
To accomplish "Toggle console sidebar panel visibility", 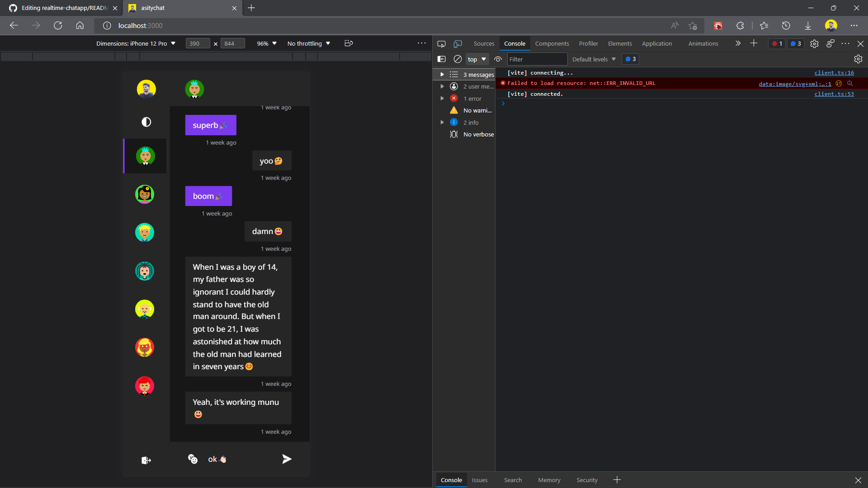I will [x=442, y=59].
